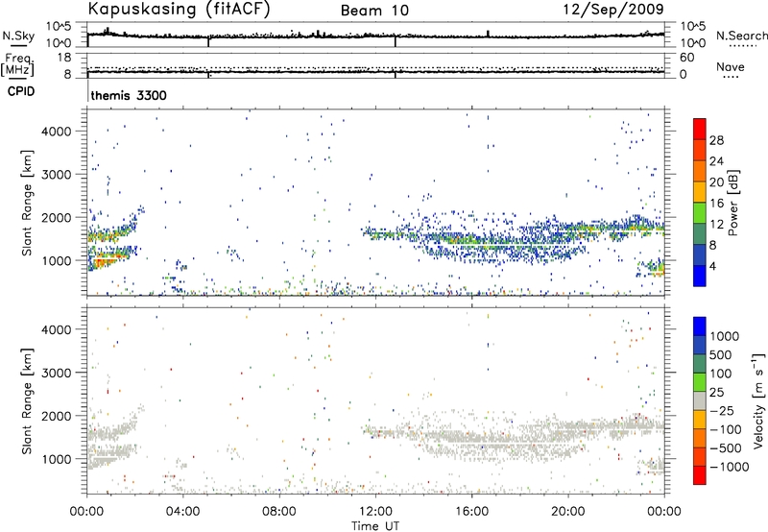
Task: Click the 'Power [dB]' color bar label
Action: click(732, 203)
